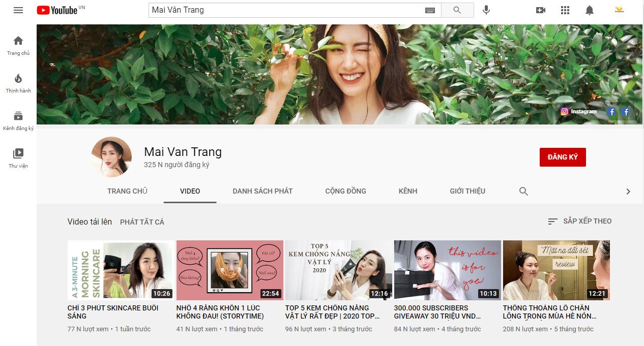The height and width of the screenshot is (346, 644).
Task: Open the notifications bell
Action: pos(590,10)
